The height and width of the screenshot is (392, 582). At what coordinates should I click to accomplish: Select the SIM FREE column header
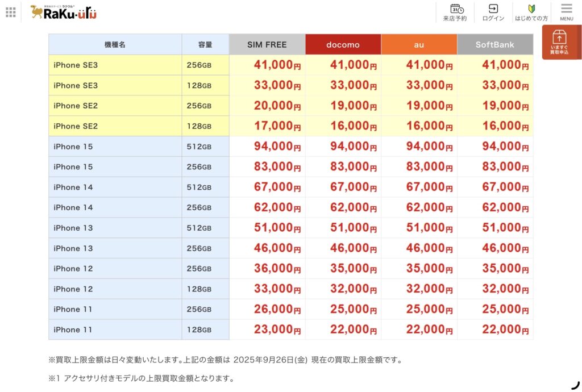tap(267, 44)
